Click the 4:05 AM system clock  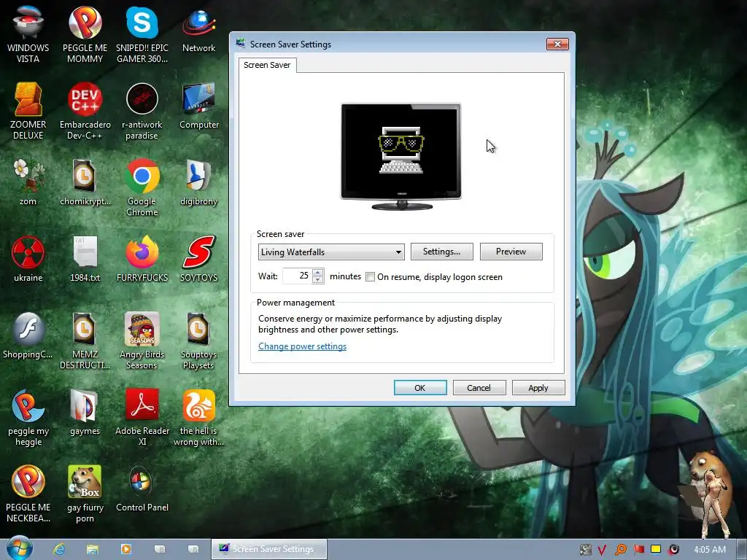pos(710,550)
